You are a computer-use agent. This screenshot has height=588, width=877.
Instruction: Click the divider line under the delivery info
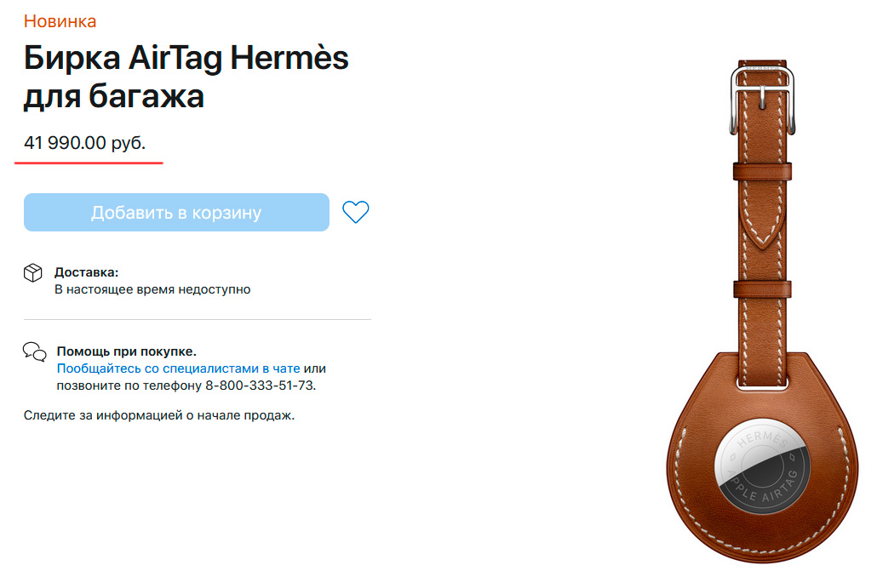198,320
